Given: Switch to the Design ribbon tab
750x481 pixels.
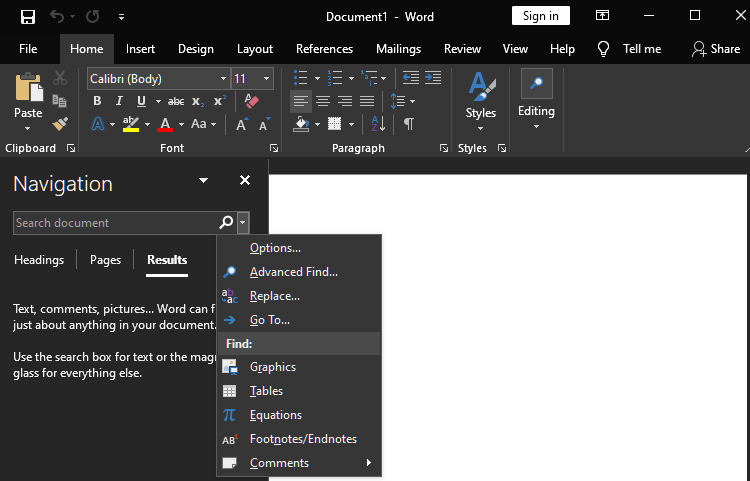Looking at the screenshot, I should [196, 49].
